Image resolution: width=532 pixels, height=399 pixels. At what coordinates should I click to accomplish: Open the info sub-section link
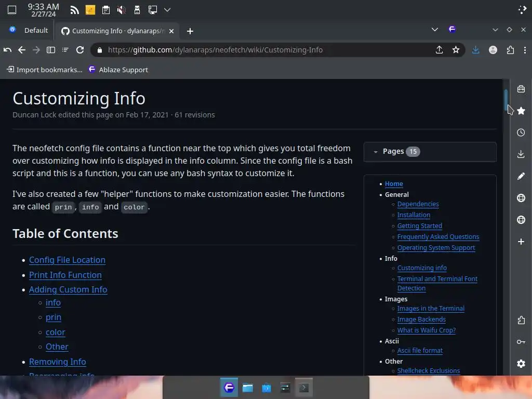[x=54, y=302]
